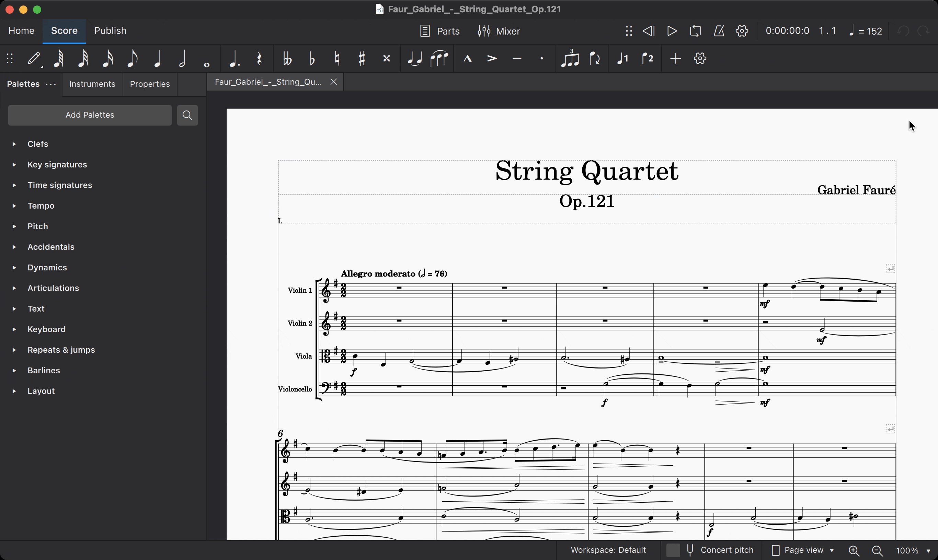Select the accent articulation icon
Viewport: 938px width, 560px height.
tap(491, 59)
